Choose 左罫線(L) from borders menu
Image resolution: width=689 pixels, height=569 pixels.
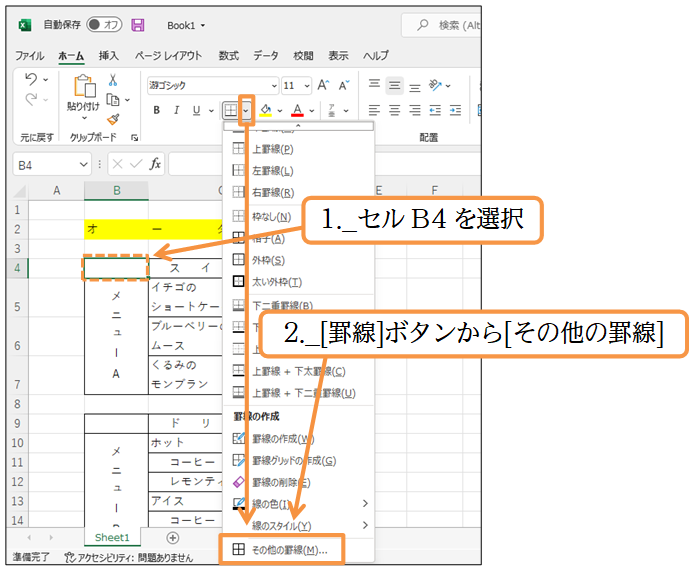click(x=298, y=170)
